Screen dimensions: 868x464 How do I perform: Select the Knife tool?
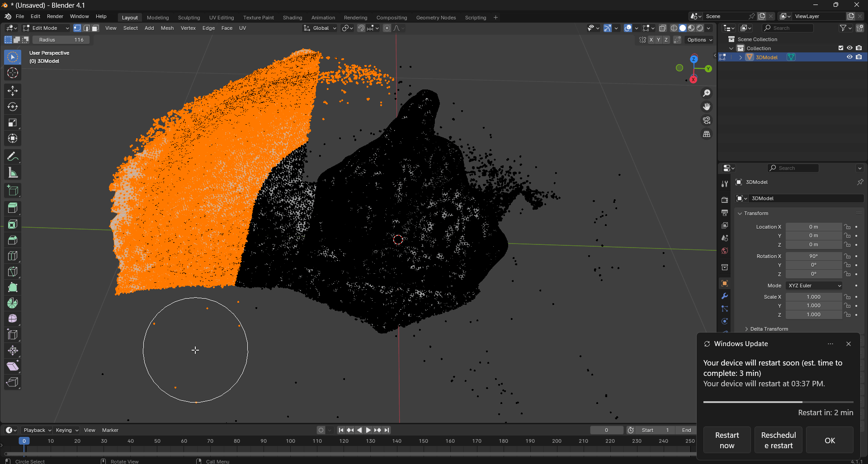pyautogui.click(x=13, y=272)
